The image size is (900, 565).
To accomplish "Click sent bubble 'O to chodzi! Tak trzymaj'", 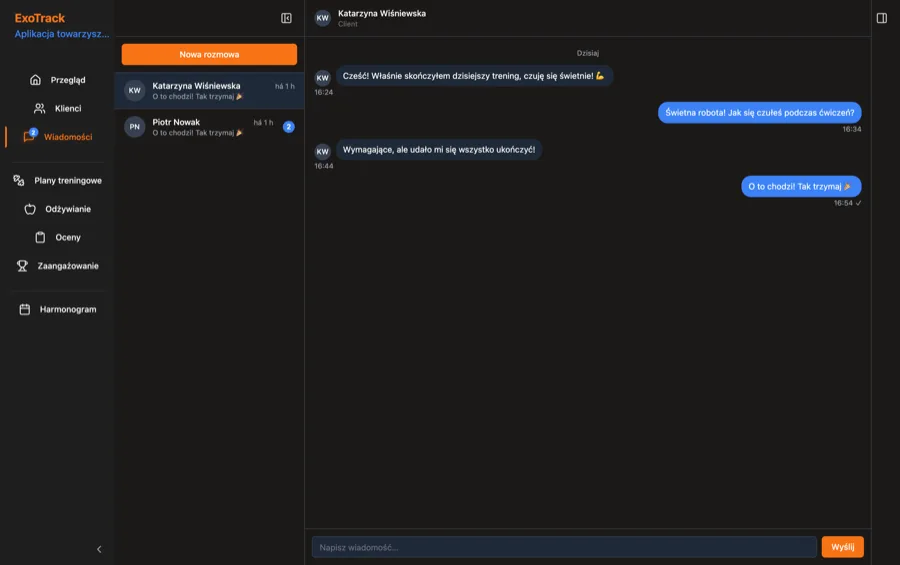I will pos(801,187).
